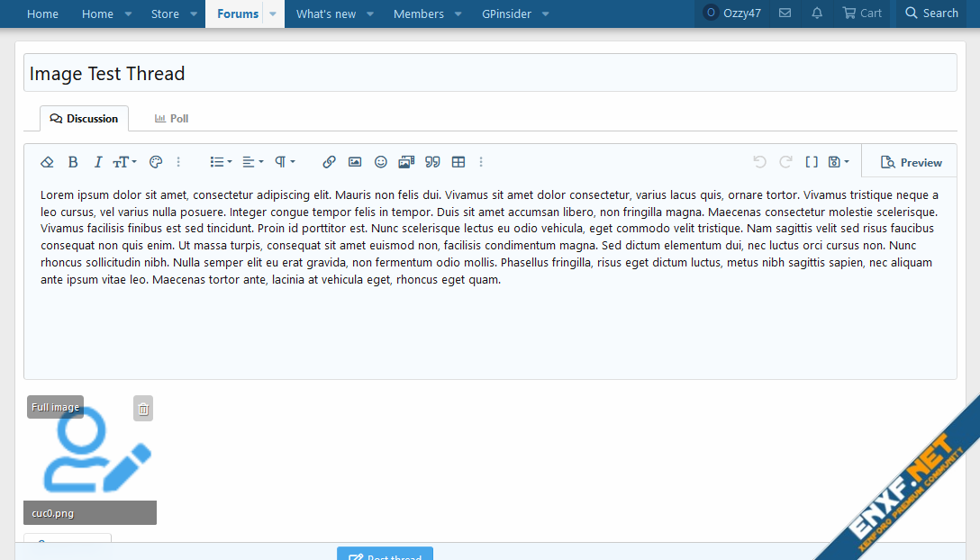Open the text color palette
Screen dimensions: 980x560
(155, 162)
